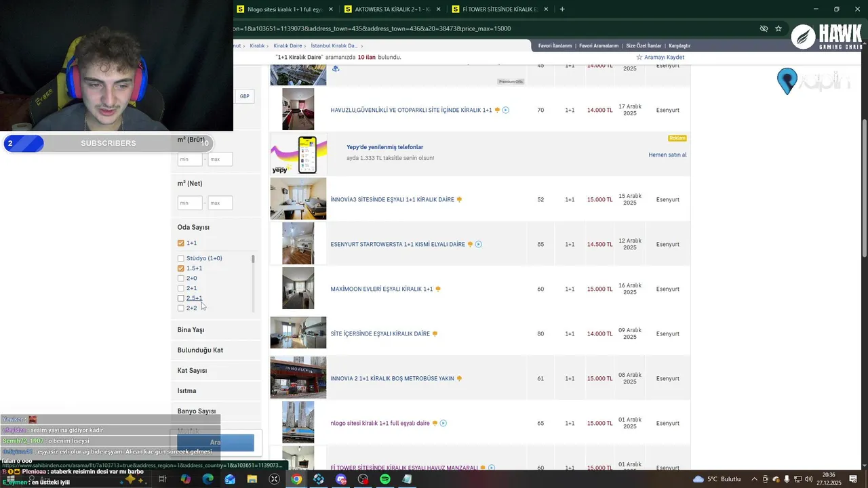Check the 2+0 room checkbox
Image resolution: width=868 pixels, height=488 pixels.
pos(181,278)
